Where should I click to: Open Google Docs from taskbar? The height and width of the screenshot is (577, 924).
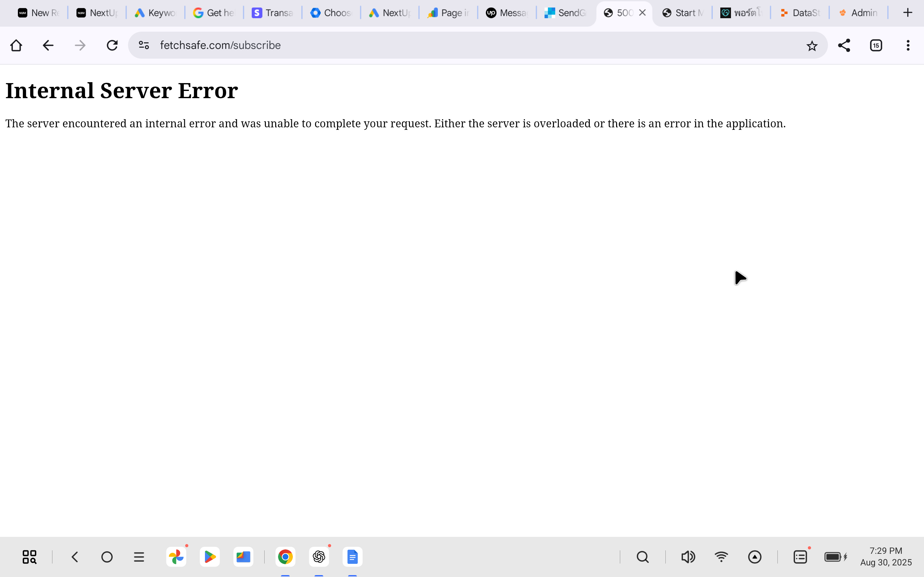coord(352,557)
